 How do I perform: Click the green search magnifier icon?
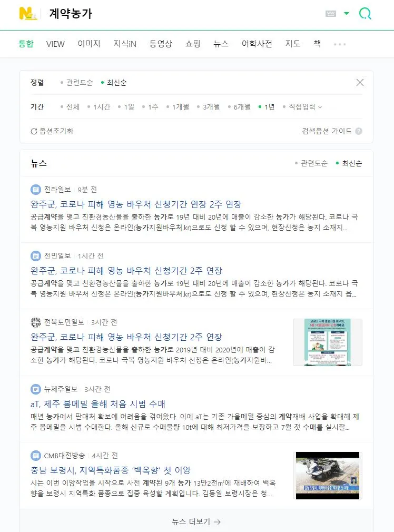tap(365, 14)
